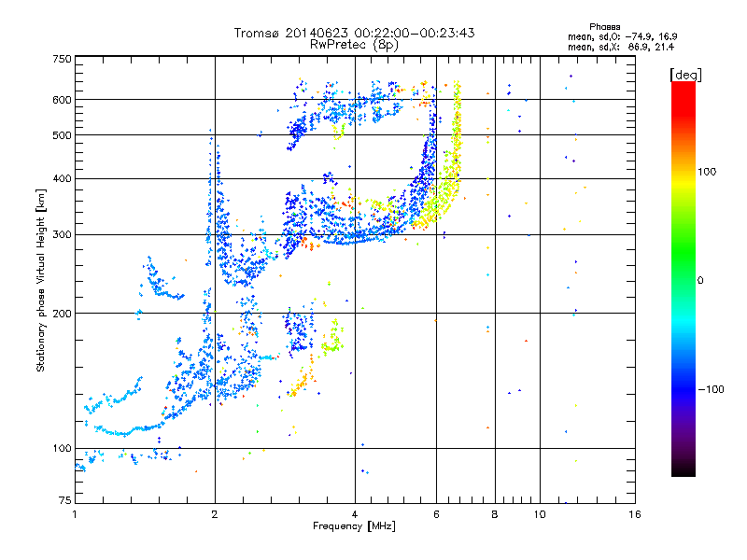Pick the black bottom of the phase colorbar

[684, 469]
